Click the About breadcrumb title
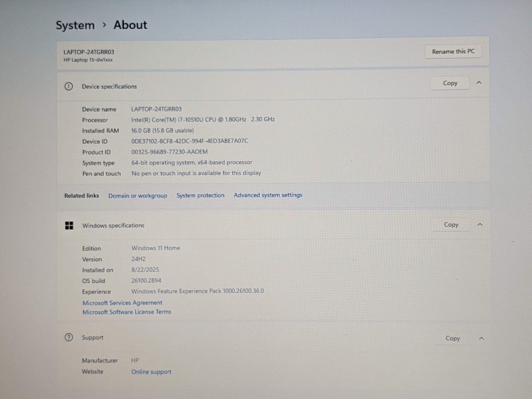532x399 pixels. click(130, 25)
